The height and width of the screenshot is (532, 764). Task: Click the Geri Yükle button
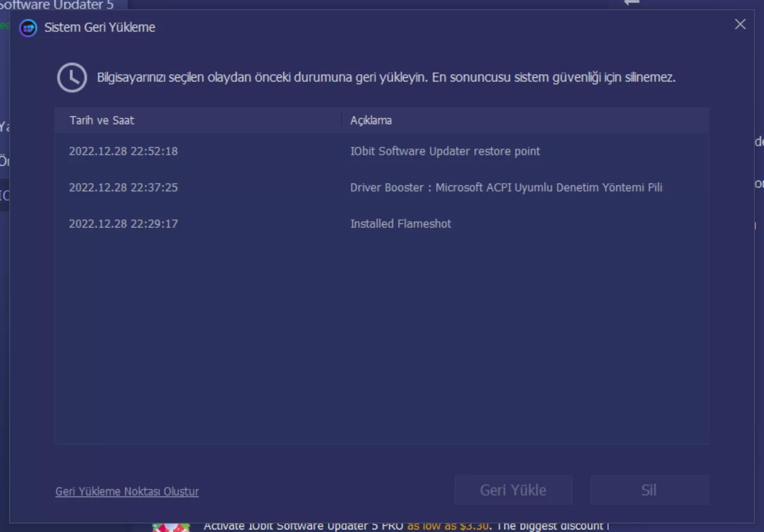point(513,490)
